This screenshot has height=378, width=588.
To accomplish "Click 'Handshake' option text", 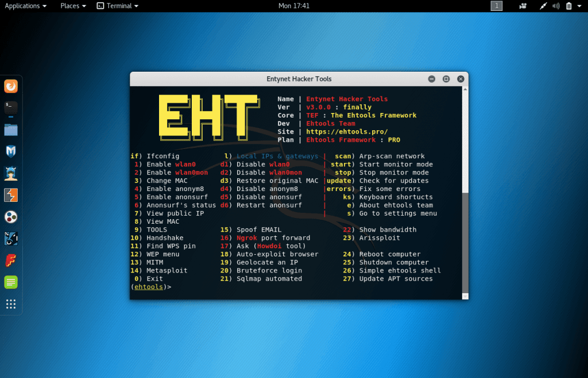I will 165,238.
